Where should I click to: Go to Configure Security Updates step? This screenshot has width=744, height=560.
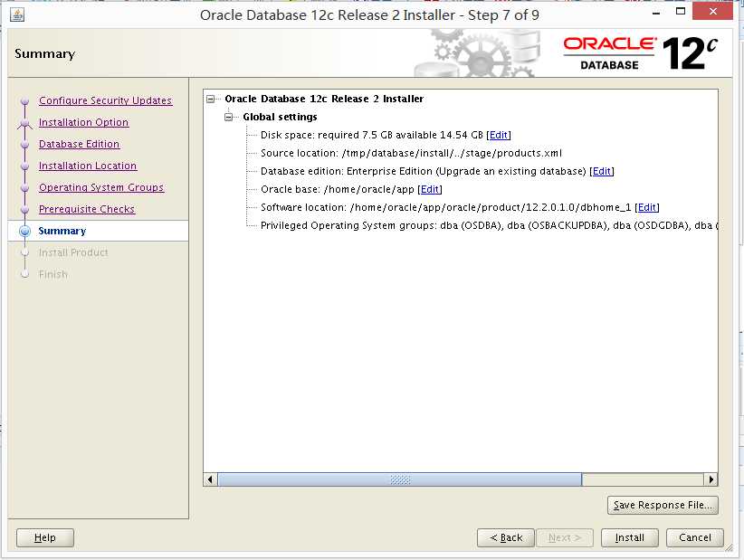pos(105,100)
